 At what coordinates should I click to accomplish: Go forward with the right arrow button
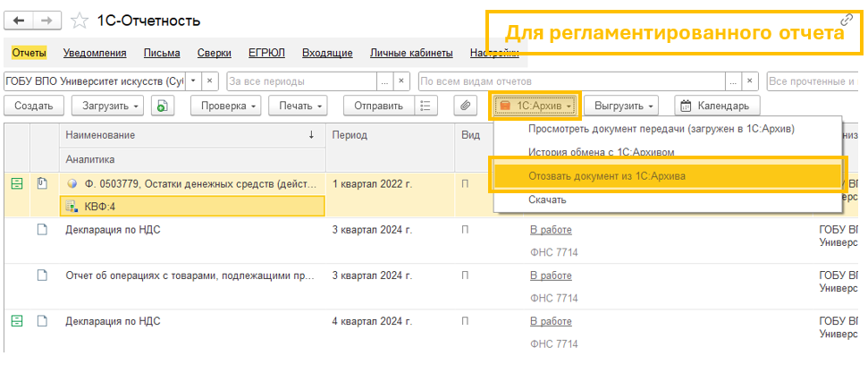tap(47, 21)
